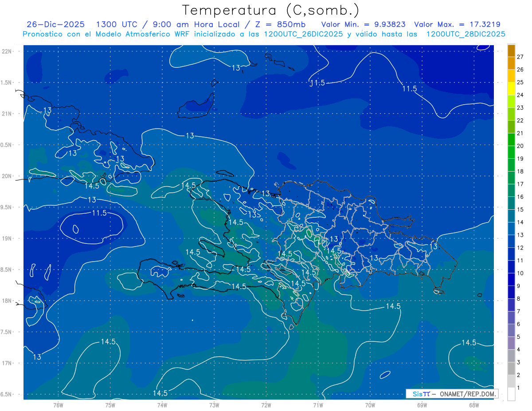Click the '18N' latitude axis label

(7, 301)
